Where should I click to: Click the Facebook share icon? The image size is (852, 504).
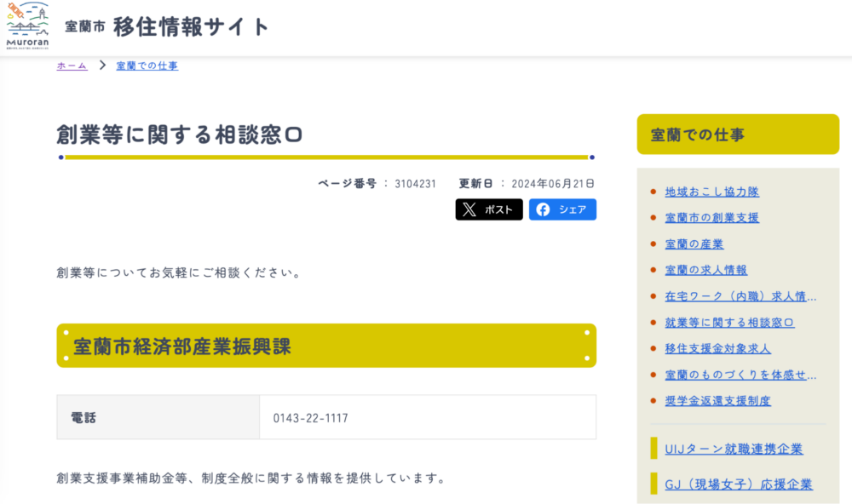[543, 209]
